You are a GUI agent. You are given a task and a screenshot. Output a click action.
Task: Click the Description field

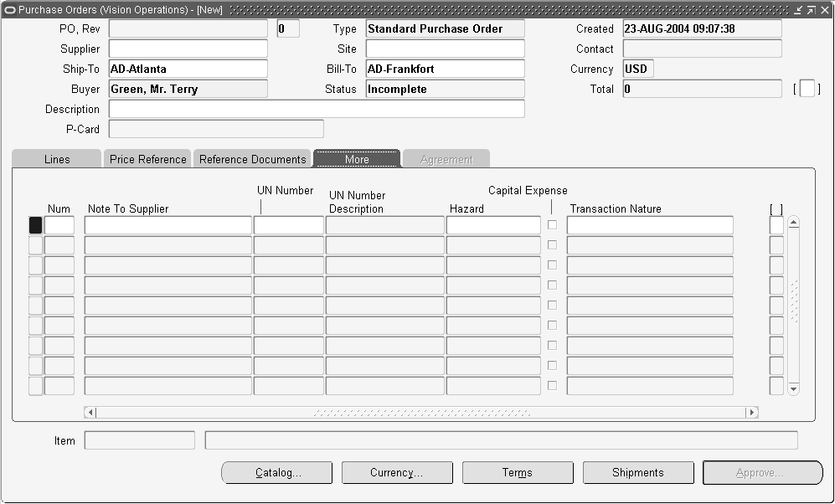[317, 109]
